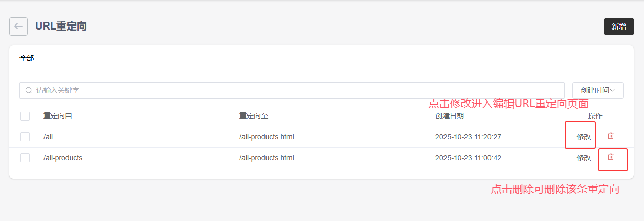Click the redirect target of the /all row

[267, 137]
